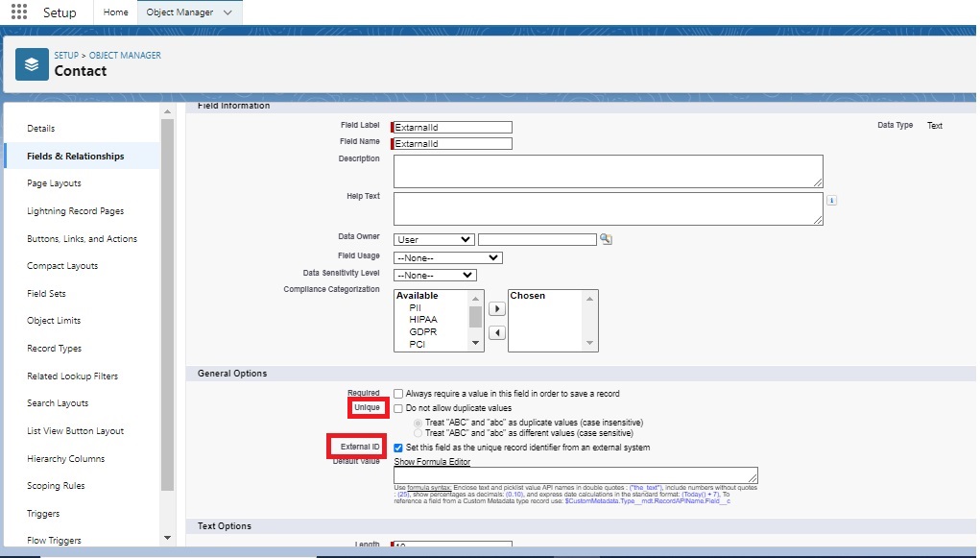Click the sidebar vertical scrollbar thumb
Screen dimensions: 980x558
point(167,304)
